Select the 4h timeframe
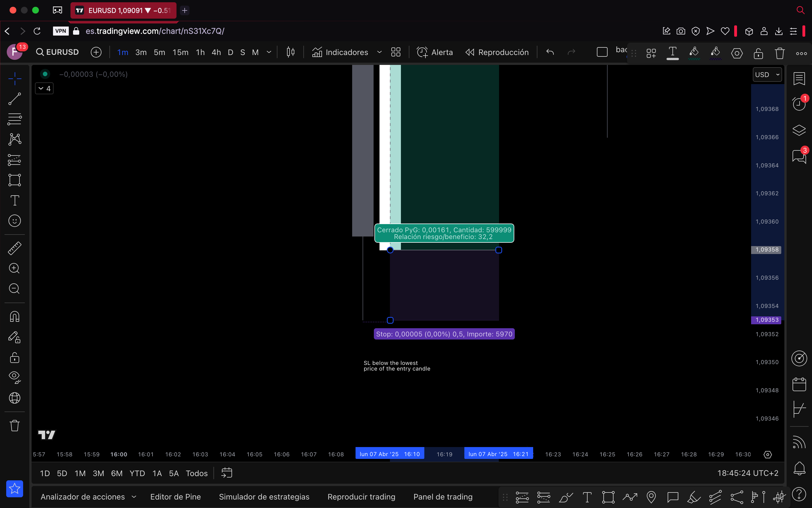Image resolution: width=812 pixels, height=508 pixels. point(217,52)
